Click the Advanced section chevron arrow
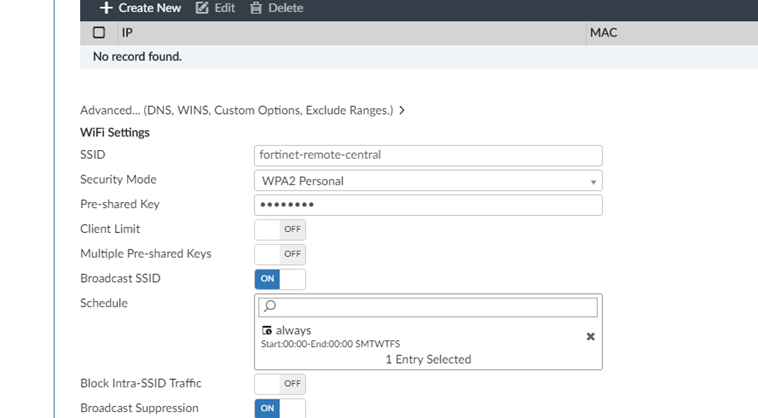The height and width of the screenshot is (418, 758). [x=402, y=110]
